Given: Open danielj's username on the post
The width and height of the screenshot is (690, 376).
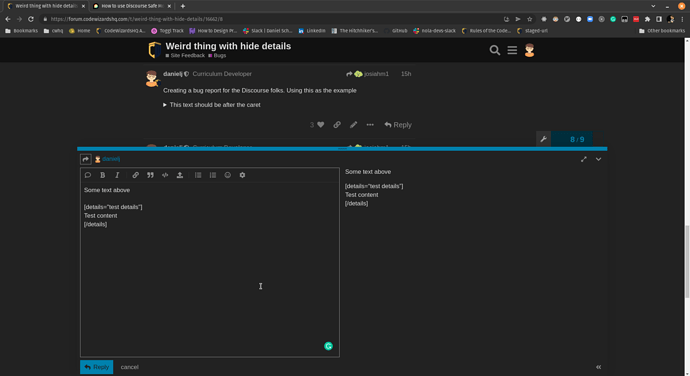Looking at the screenshot, I should click(x=172, y=74).
